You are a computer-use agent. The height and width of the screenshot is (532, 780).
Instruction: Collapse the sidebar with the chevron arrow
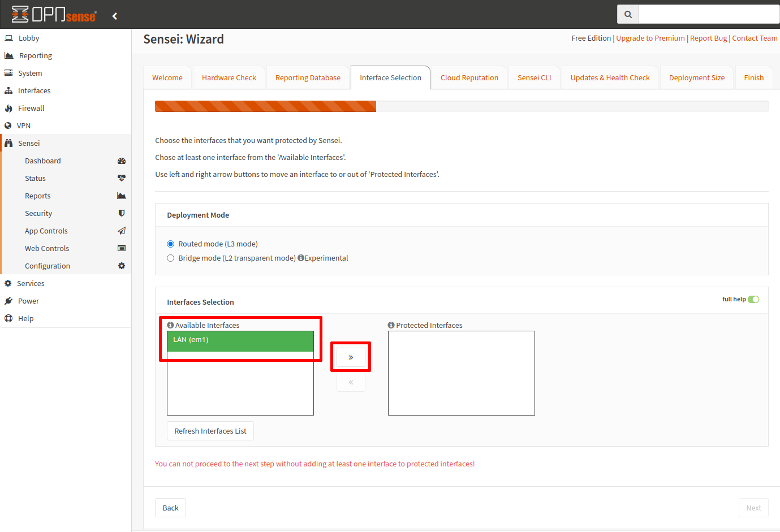click(115, 16)
